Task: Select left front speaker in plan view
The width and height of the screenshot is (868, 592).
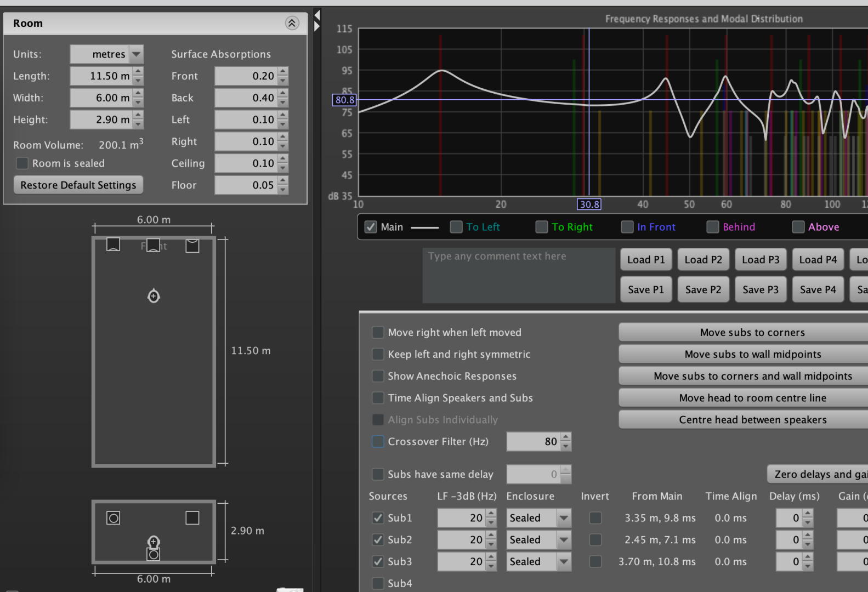Action: tap(113, 244)
